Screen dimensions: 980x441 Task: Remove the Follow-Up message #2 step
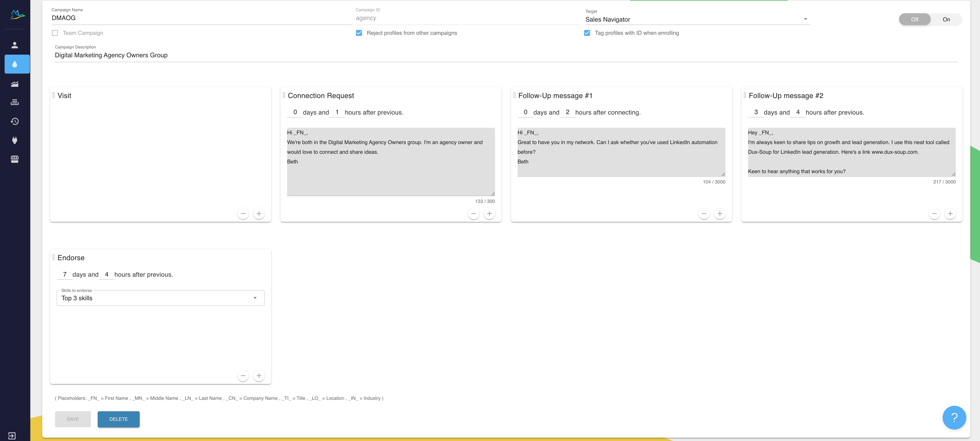(x=934, y=214)
